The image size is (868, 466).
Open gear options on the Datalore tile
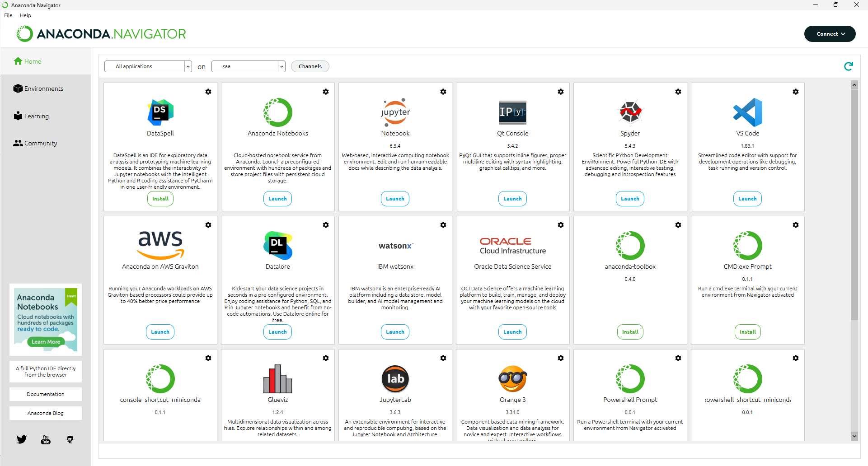coord(325,225)
